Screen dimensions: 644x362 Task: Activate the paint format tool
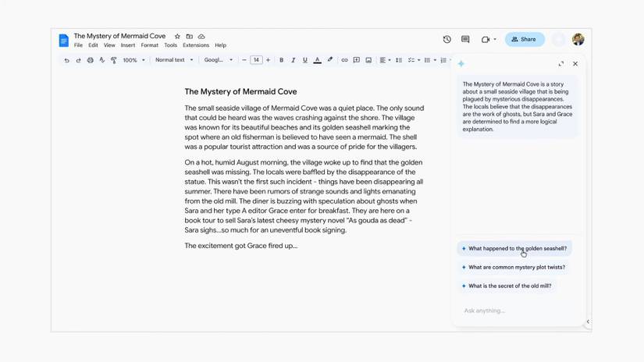point(114,60)
